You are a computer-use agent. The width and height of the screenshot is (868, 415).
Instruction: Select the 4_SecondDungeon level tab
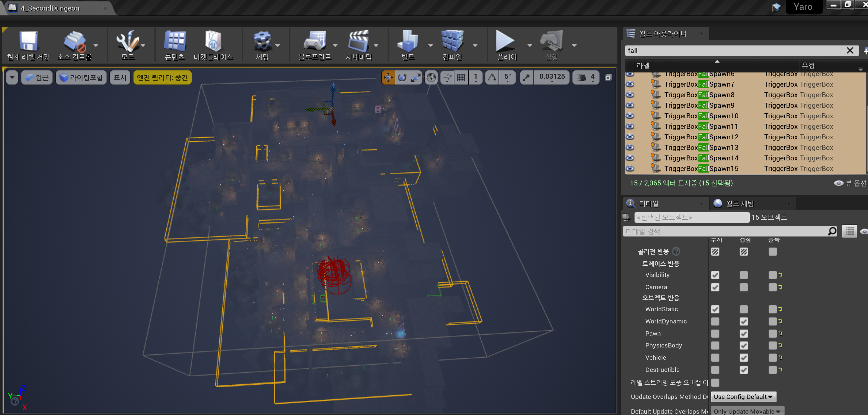(x=50, y=8)
